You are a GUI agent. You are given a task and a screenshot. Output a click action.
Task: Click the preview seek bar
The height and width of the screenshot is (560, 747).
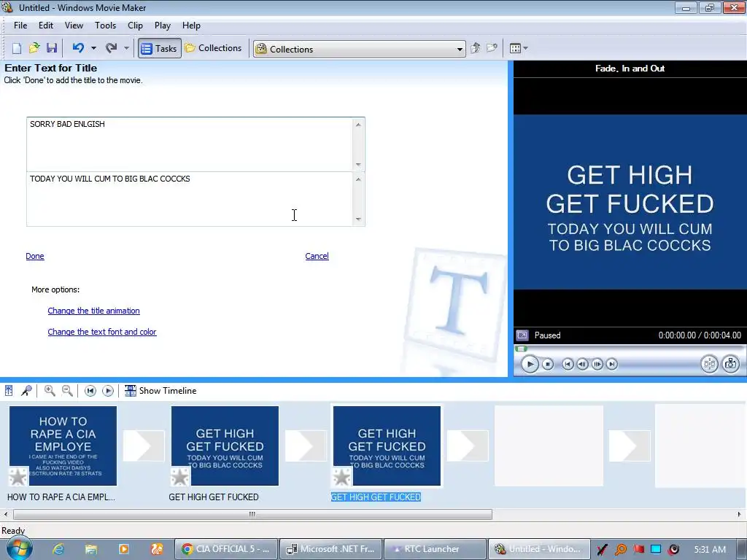pos(630,349)
